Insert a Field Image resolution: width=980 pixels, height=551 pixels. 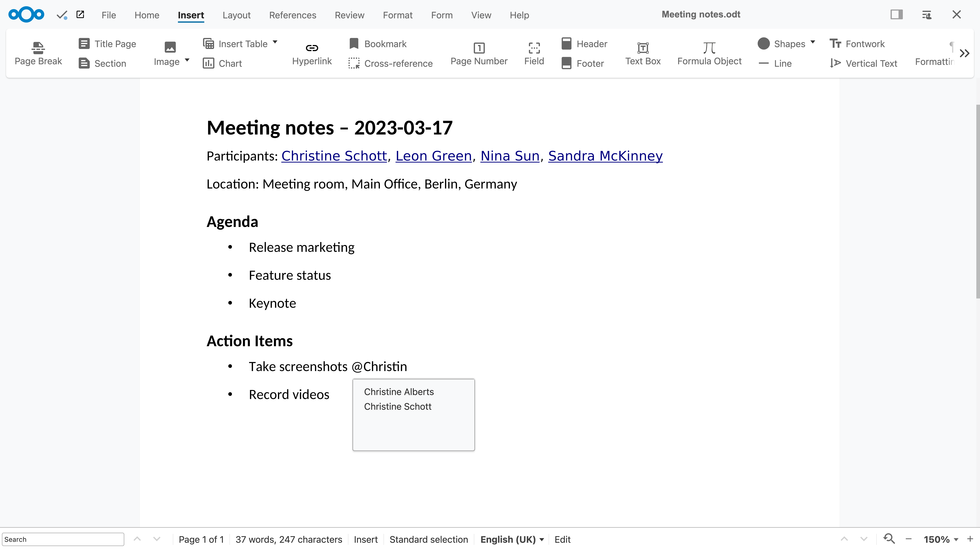click(x=534, y=53)
